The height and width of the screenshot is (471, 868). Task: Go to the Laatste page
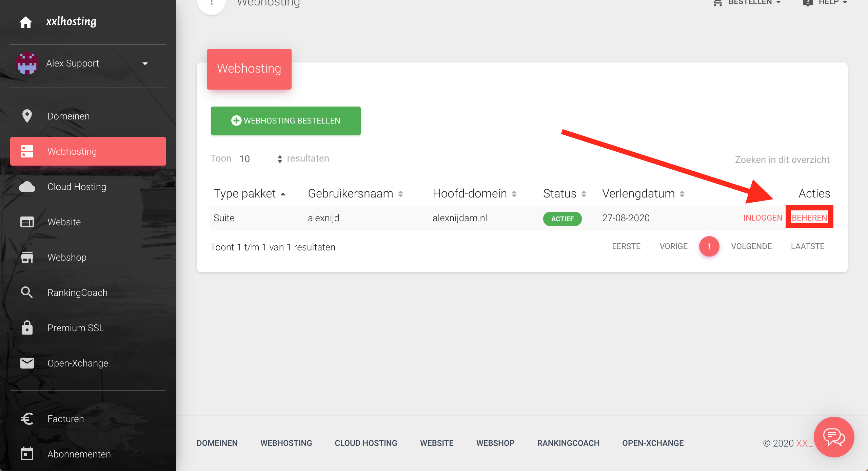pos(808,246)
